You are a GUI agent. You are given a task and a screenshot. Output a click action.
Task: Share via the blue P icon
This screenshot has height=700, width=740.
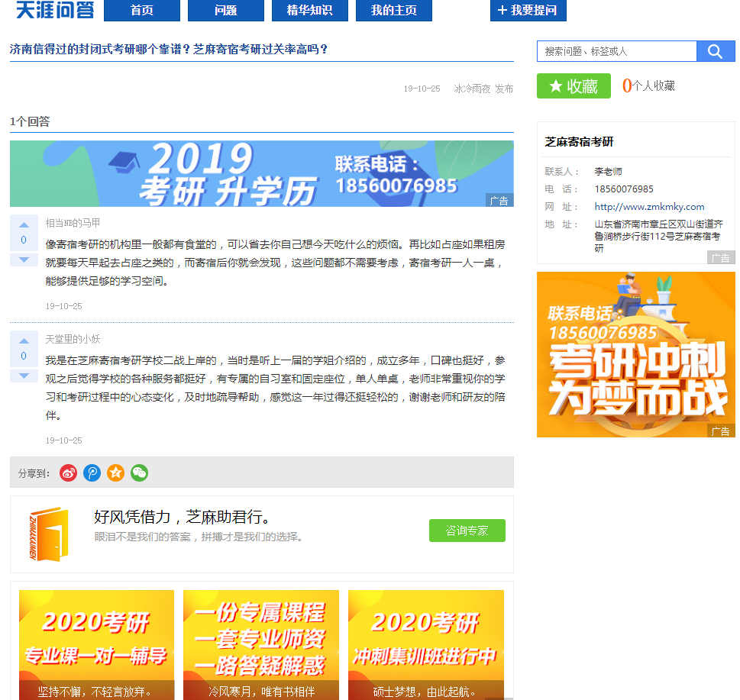click(92, 473)
